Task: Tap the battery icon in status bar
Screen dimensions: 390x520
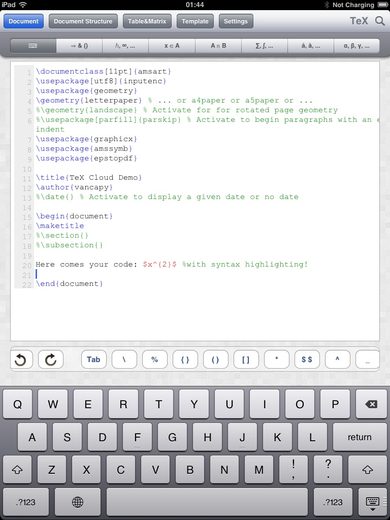Action: pos(382,5)
